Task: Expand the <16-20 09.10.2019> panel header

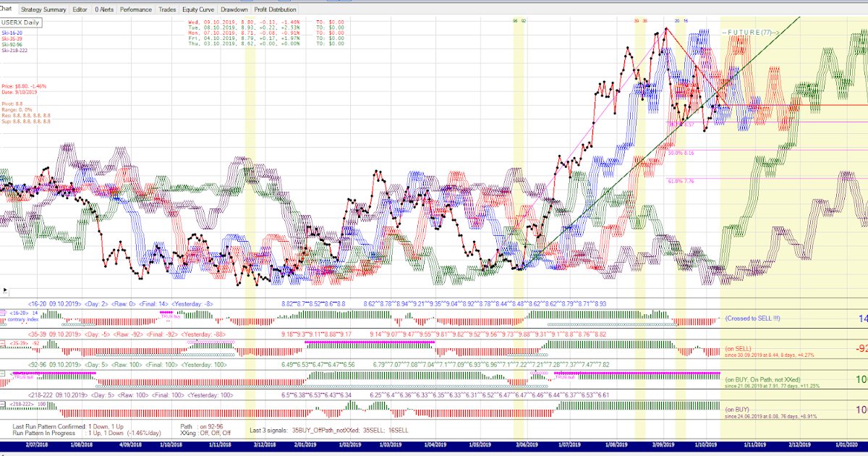Action: (54, 303)
